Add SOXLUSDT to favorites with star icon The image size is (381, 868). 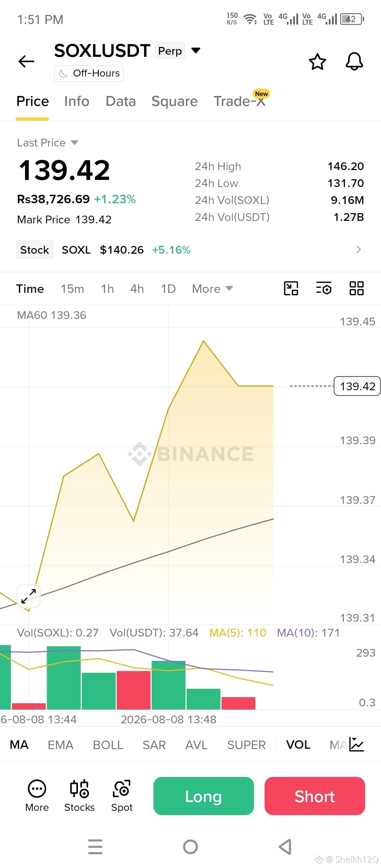(x=317, y=62)
